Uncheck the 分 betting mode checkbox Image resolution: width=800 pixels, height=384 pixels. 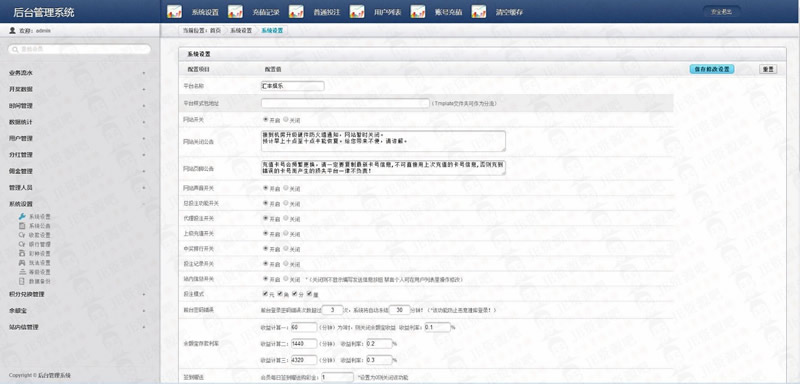[295, 294]
